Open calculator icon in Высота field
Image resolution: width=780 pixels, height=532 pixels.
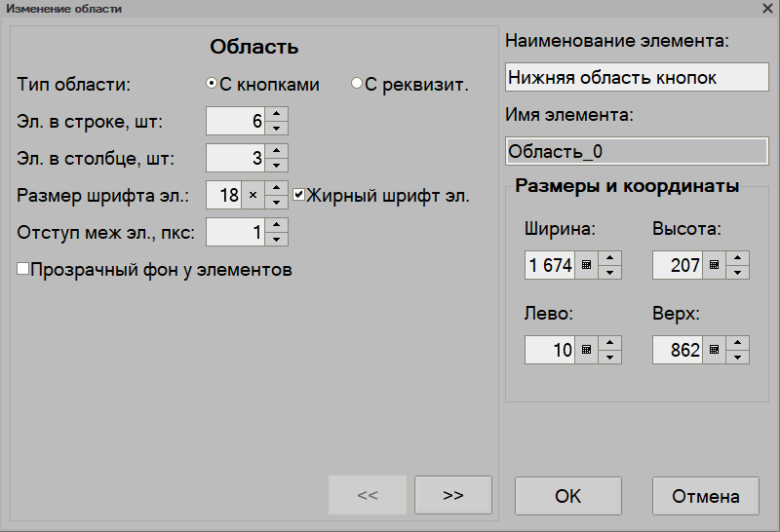715,265
